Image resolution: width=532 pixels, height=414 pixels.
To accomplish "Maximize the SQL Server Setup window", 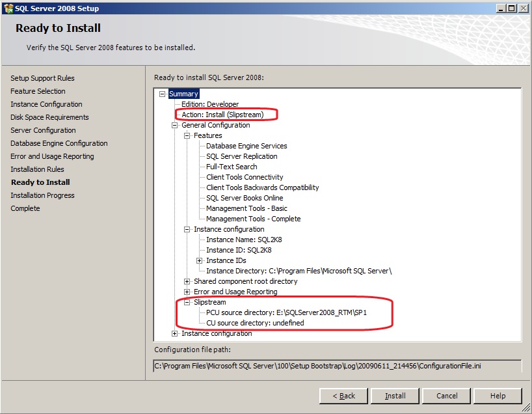I will pyautogui.click(x=511, y=8).
